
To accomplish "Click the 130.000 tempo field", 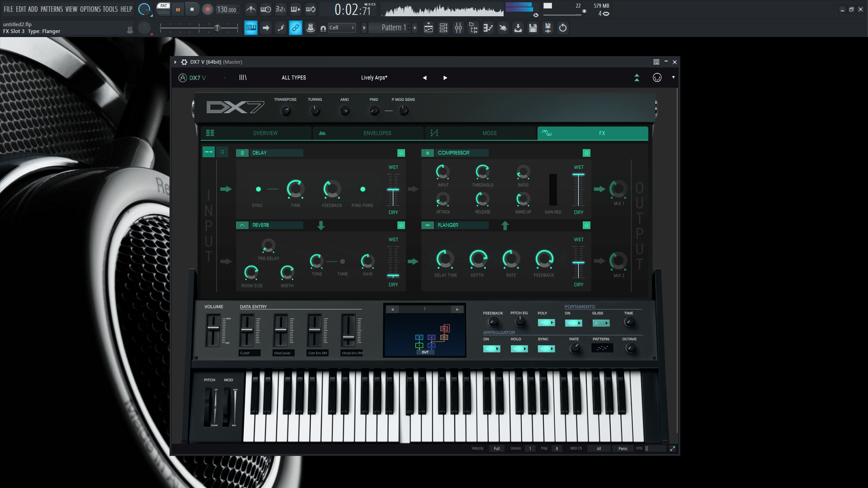I will pos(226,9).
